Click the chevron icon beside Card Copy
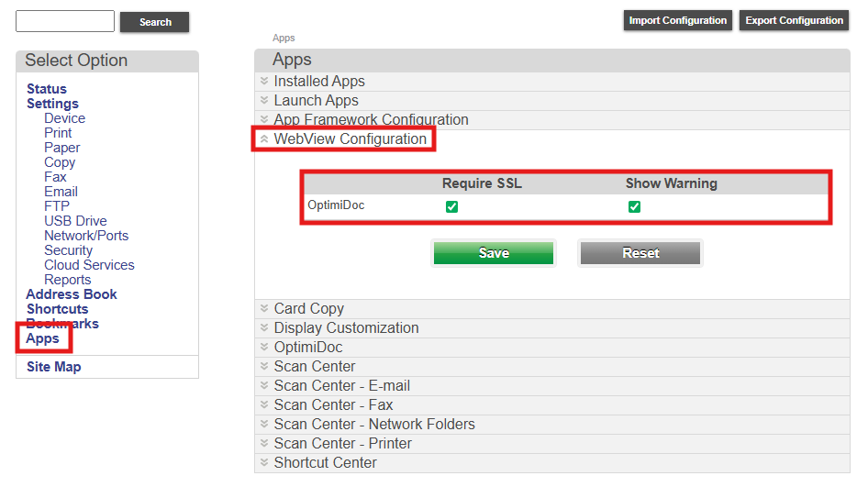Image resolution: width=868 pixels, height=487 pixels. [264, 309]
